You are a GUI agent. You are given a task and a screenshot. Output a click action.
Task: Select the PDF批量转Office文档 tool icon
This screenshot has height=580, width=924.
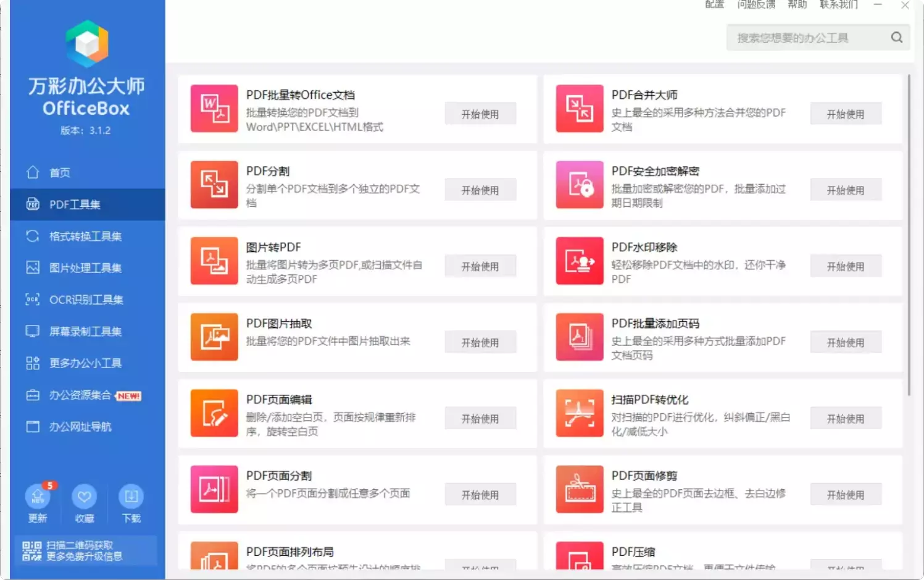214,109
